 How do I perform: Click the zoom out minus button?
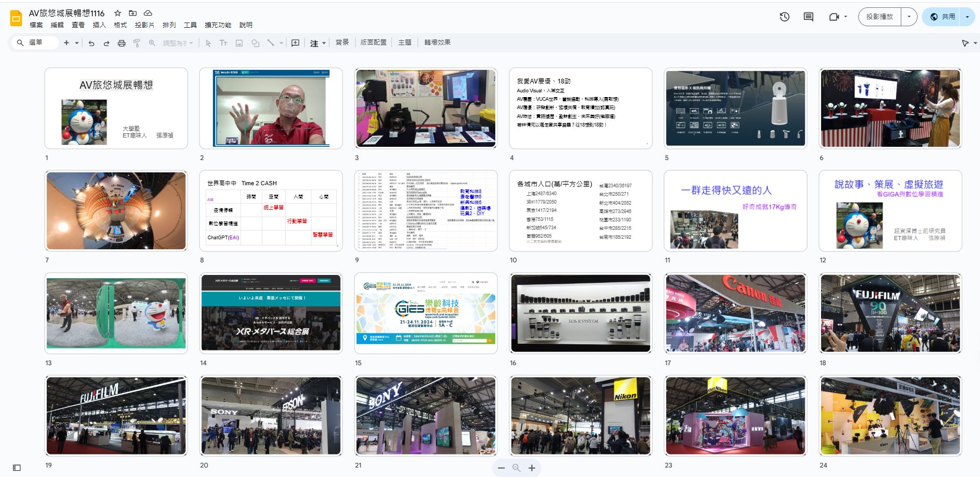pyautogui.click(x=502, y=468)
